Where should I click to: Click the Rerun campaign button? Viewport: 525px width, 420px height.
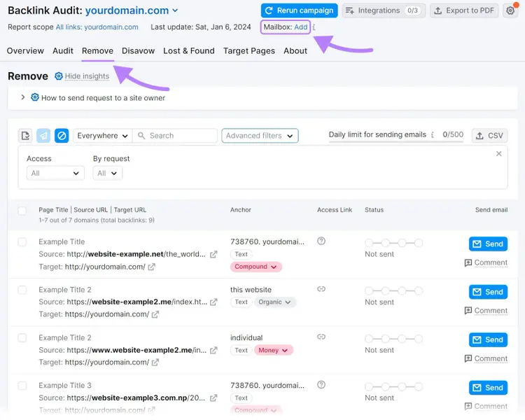pos(300,10)
